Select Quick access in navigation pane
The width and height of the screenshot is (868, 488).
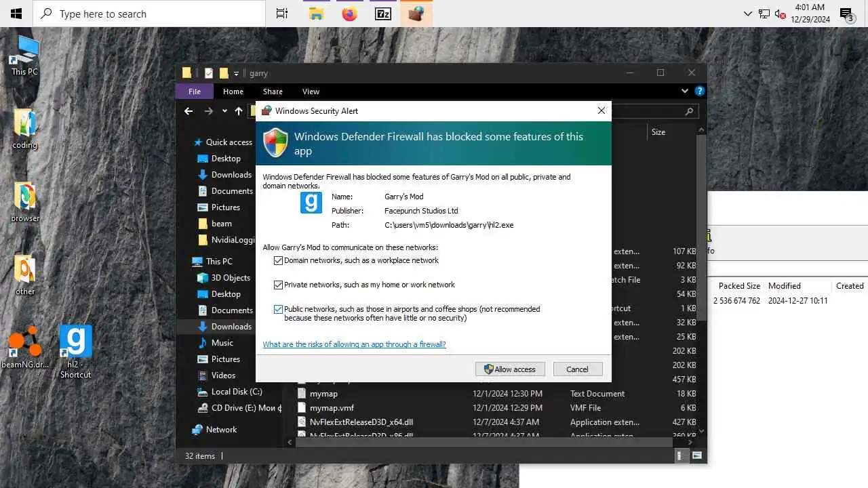(x=229, y=142)
